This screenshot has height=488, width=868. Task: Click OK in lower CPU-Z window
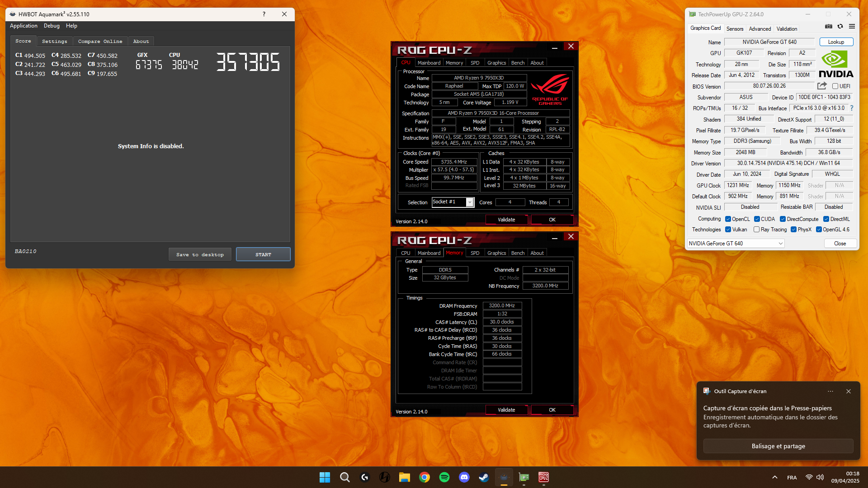coord(552,410)
